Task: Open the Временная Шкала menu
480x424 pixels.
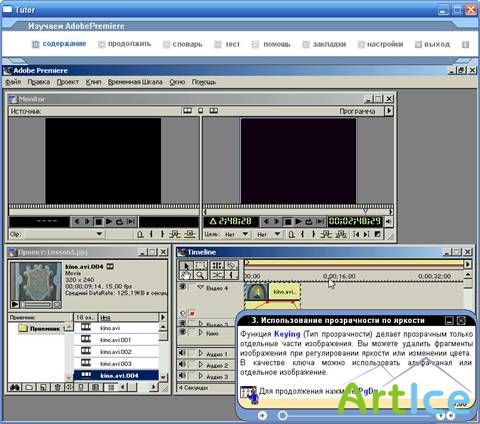Action: 135,82
